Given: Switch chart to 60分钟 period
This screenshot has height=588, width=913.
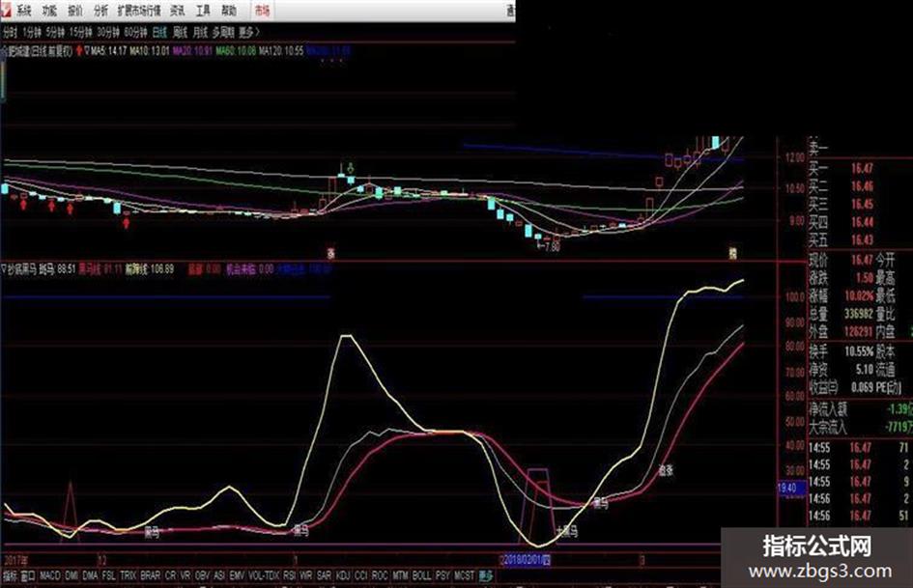Looking at the screenshot, I should click(x=135, y=32).
